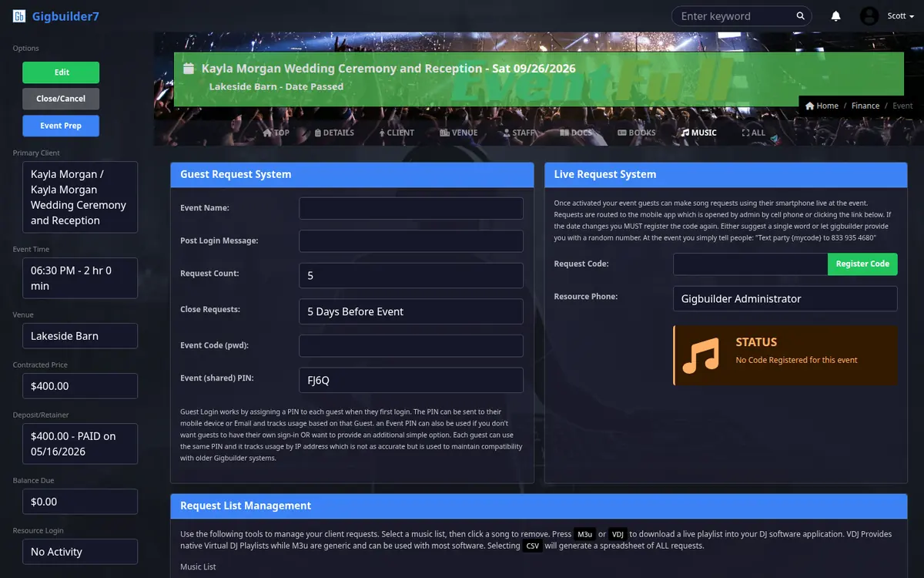Click the Music List label
This screenshot has height=578, width=924.
pyautogui.click(x=198, y=567)
